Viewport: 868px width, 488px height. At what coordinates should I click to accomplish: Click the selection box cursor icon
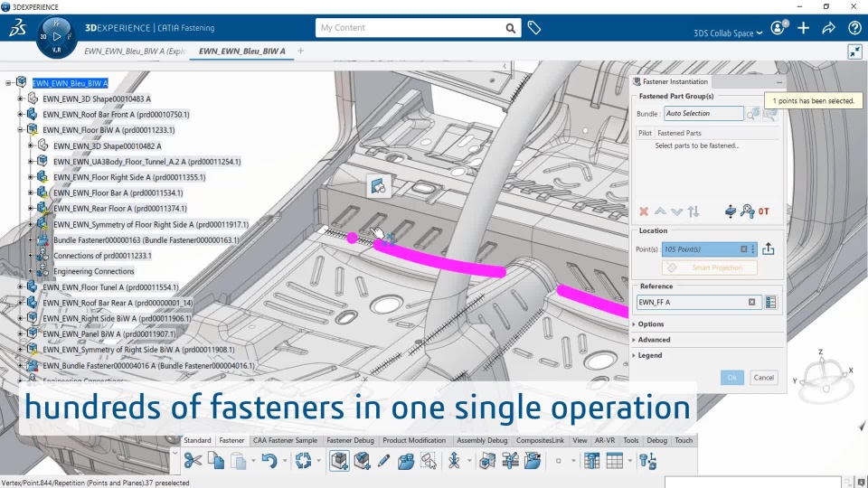[x=429, y=460]
